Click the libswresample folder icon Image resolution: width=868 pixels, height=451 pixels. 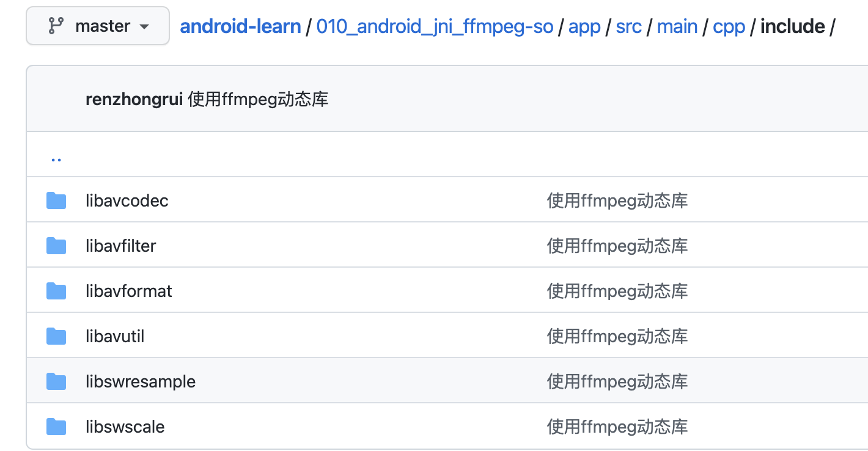point(56,381)
